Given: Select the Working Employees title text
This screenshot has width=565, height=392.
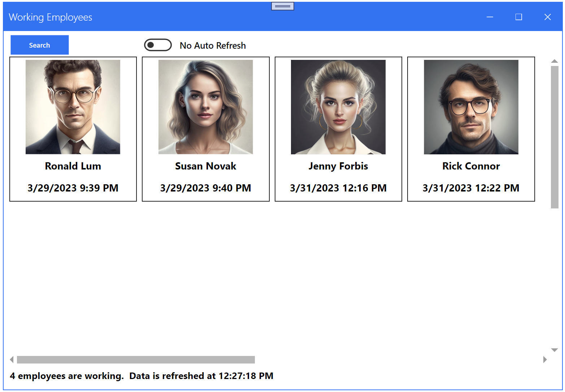Looking at the screenshot, I should (x=50, y=17).
